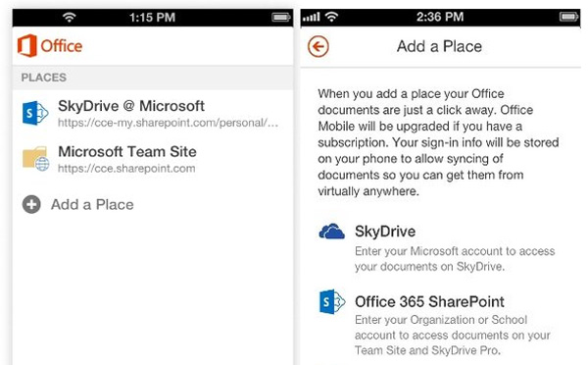Tap the Office 365 SharePoint icon
This screenshot has width=588, height=365.
[332, 301]
